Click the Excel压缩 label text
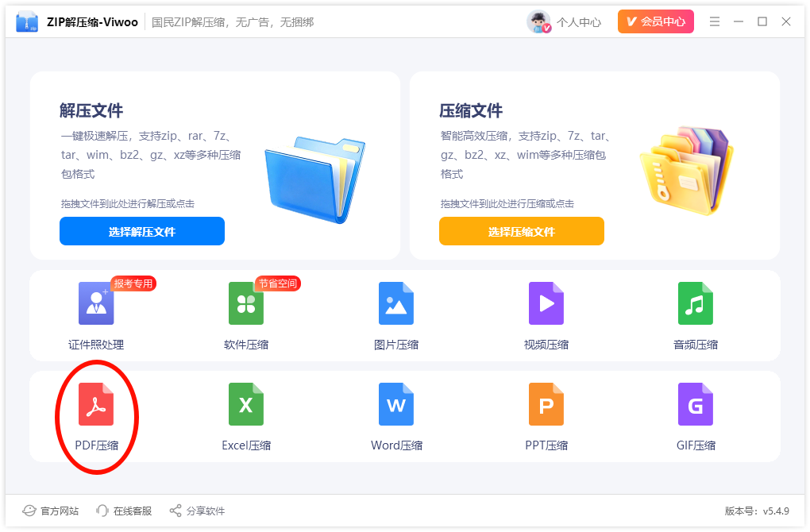 click(x=246, y=445)
